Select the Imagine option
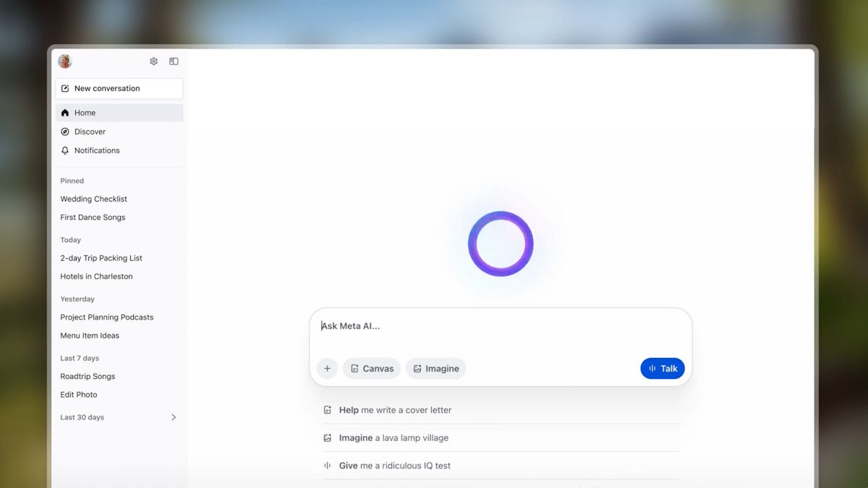 (435, 369)
